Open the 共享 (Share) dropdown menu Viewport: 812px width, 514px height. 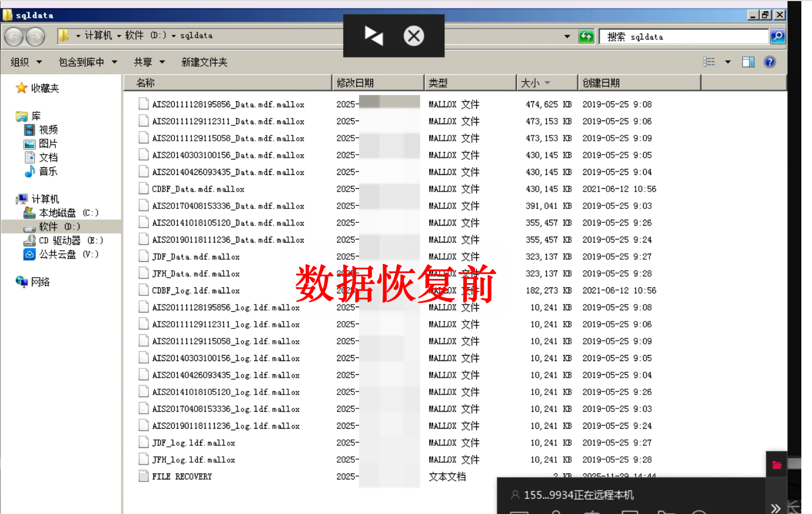coord(149,62)
